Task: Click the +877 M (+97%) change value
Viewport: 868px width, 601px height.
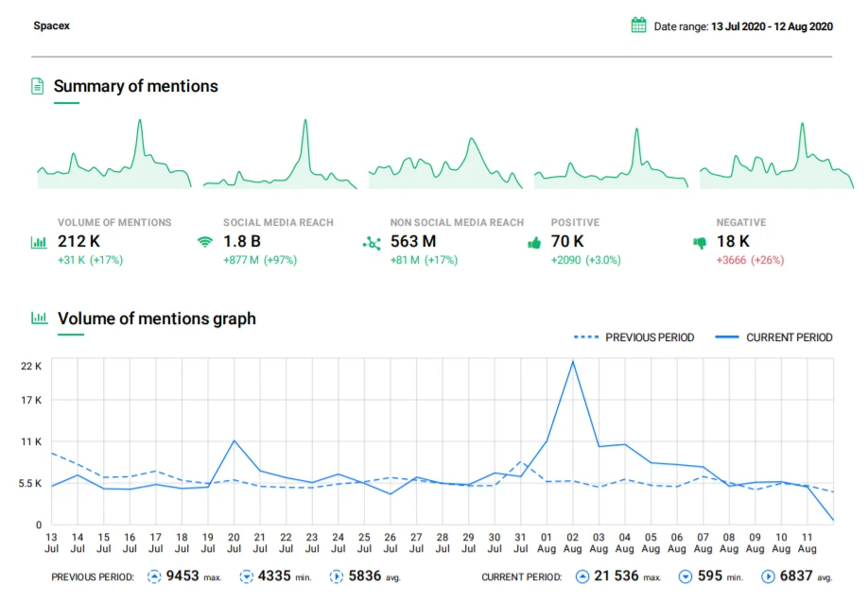Action: click(260, 260)
